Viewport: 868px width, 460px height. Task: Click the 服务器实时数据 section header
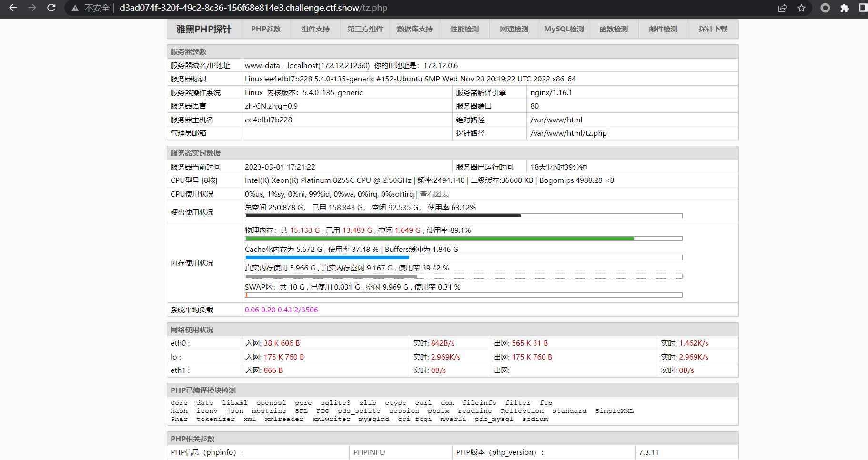tap(453, 153)
